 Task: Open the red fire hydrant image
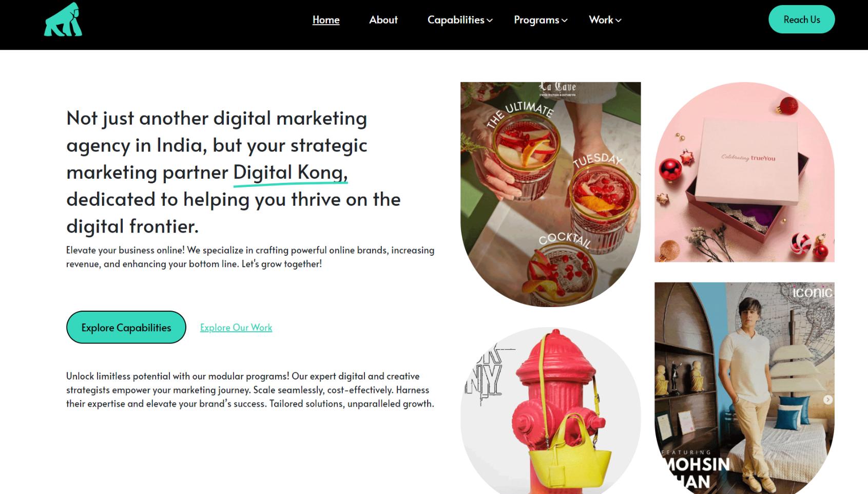coord(550,411)
